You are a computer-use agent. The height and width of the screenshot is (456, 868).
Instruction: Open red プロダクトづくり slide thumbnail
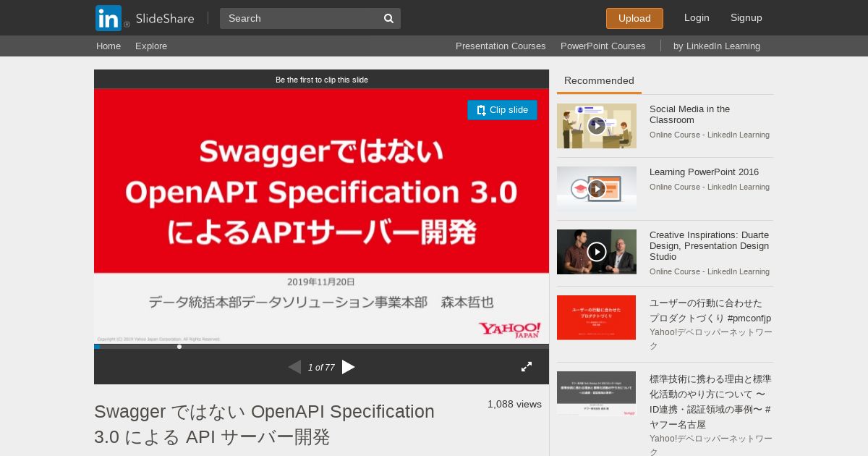pyautogui.click(x=597, y=318)
